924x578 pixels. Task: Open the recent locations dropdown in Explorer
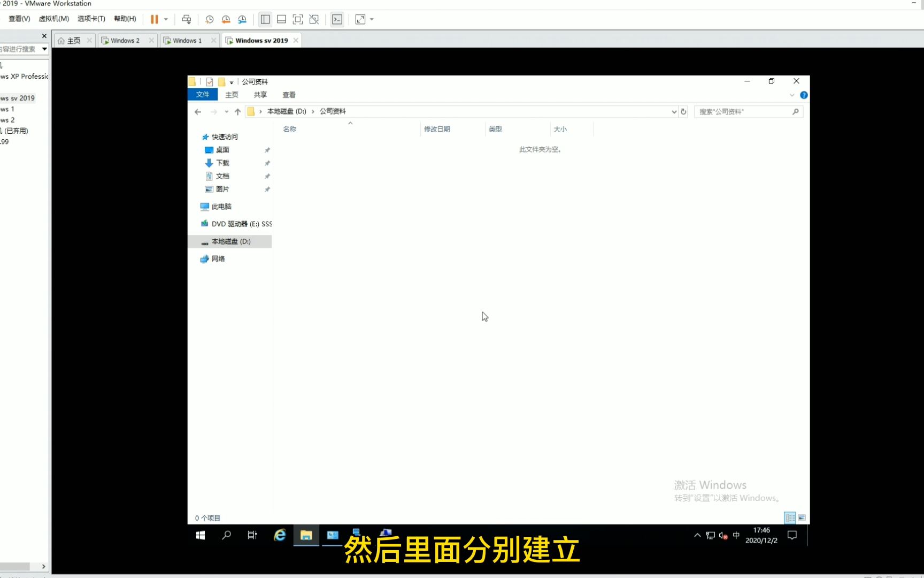(227, 112)
